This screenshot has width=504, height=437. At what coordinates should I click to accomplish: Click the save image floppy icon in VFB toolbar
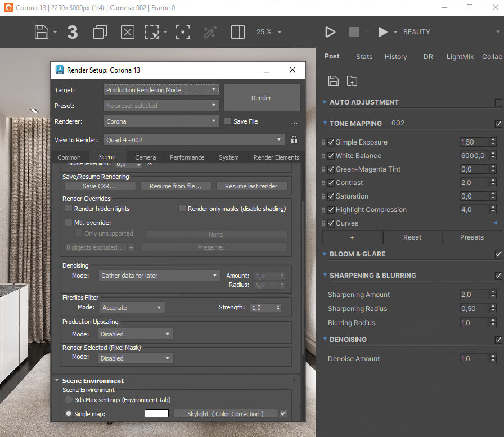(x=42, y=32)
